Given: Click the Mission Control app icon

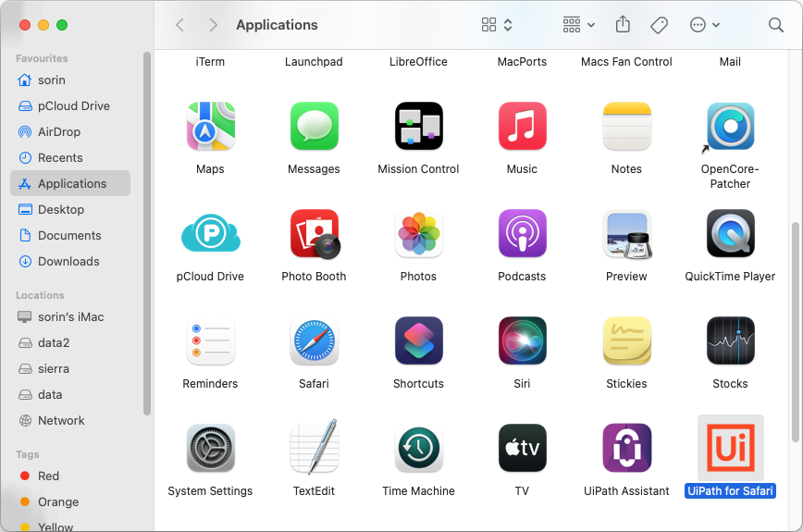Looking at the screenshot, I should 418,127.
